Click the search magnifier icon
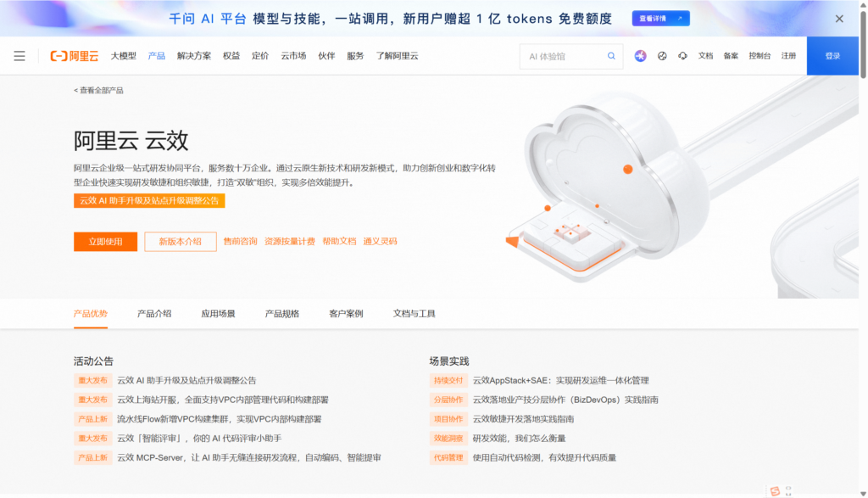Screen dimensions: 868x498 click(x=611, y=56)
